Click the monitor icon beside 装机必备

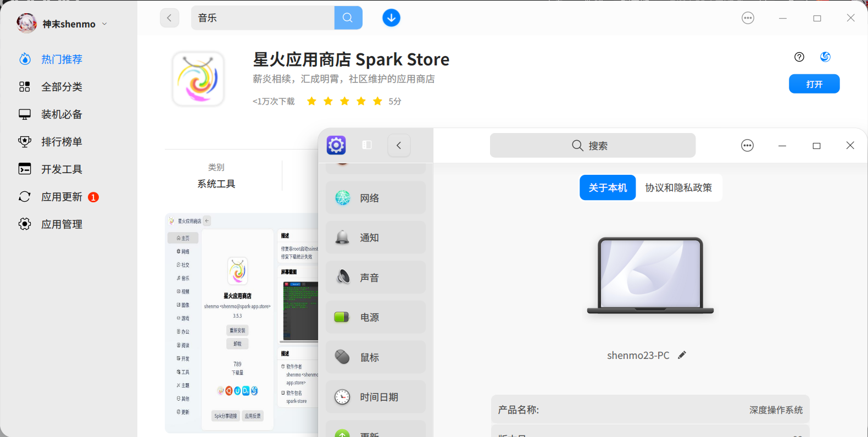coord(25,114)
